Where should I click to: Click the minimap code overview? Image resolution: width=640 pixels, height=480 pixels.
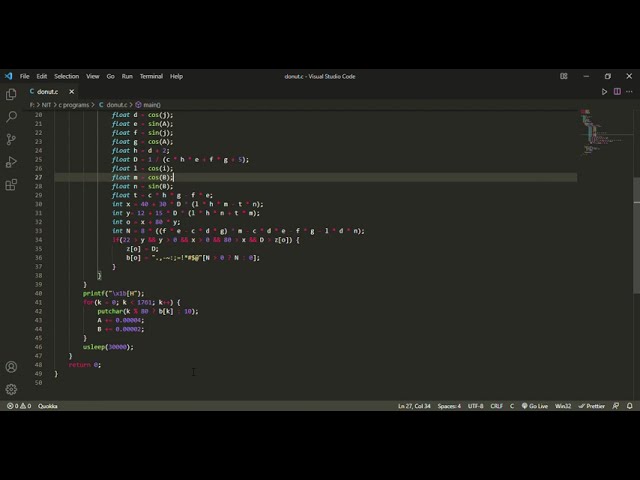(x=605, y=133)
